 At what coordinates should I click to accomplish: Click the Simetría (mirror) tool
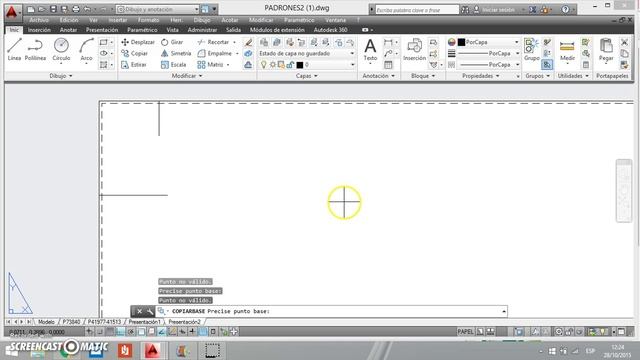pyautogui.click(x=176, y=53)
